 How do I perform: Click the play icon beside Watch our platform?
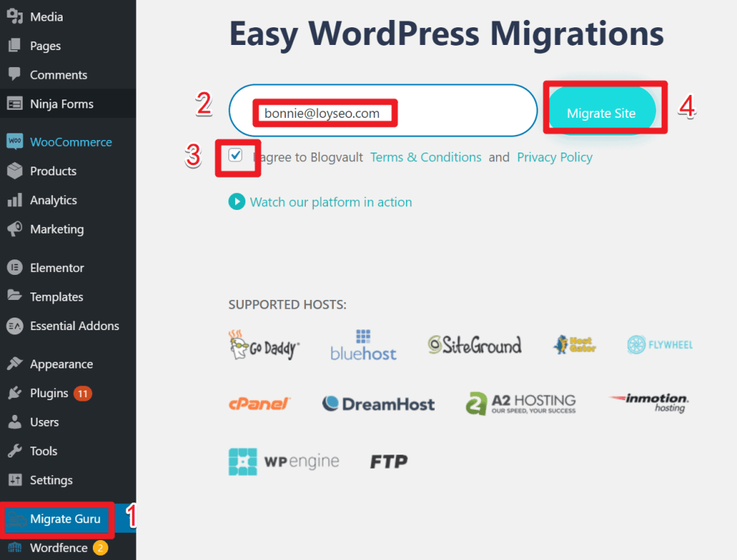(237, 202)
